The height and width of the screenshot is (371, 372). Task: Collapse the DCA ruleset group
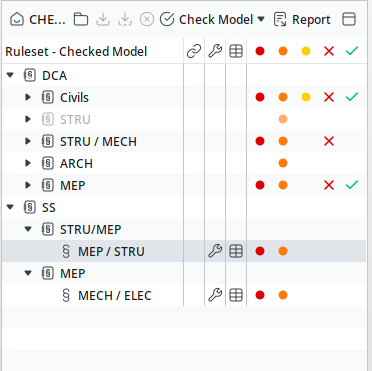[10, 75]
